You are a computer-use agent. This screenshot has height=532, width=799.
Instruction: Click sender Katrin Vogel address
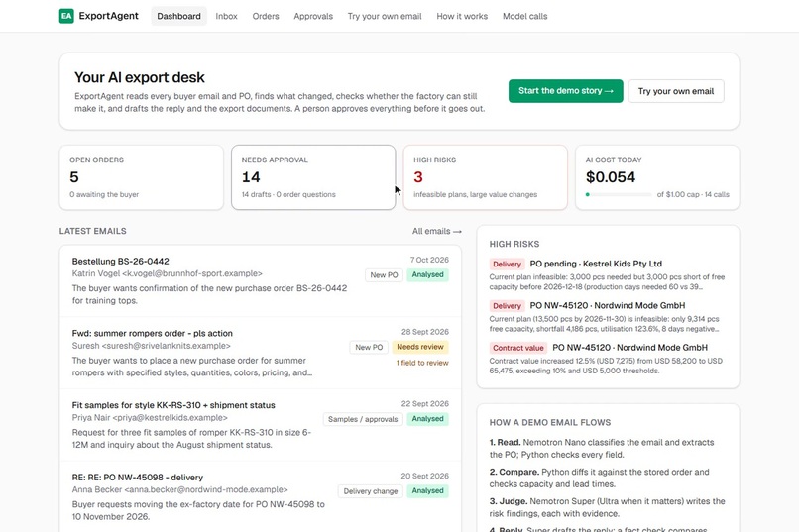pos(168,273)
